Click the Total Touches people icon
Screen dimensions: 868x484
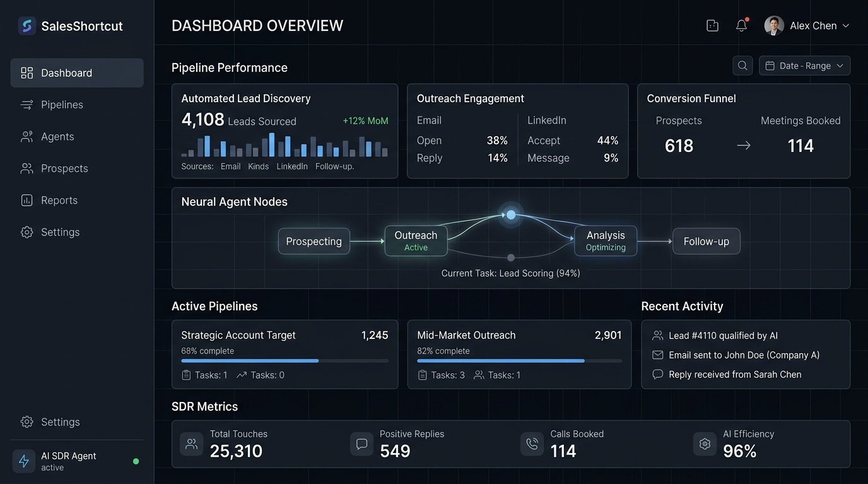coord(191,444)
